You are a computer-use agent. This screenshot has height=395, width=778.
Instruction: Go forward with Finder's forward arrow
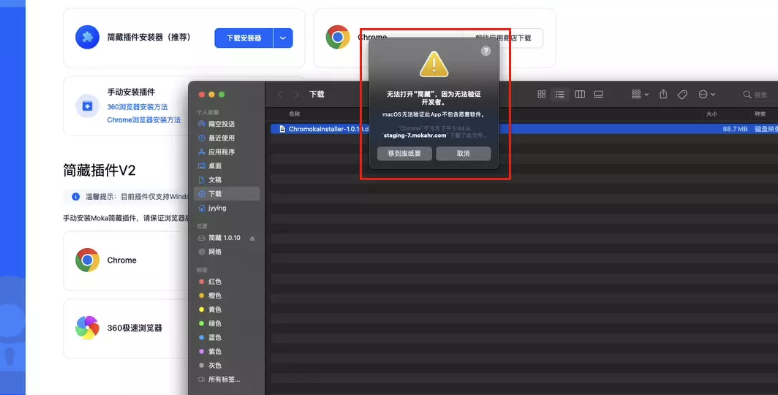pyautogui.click(x=296, y=94)
